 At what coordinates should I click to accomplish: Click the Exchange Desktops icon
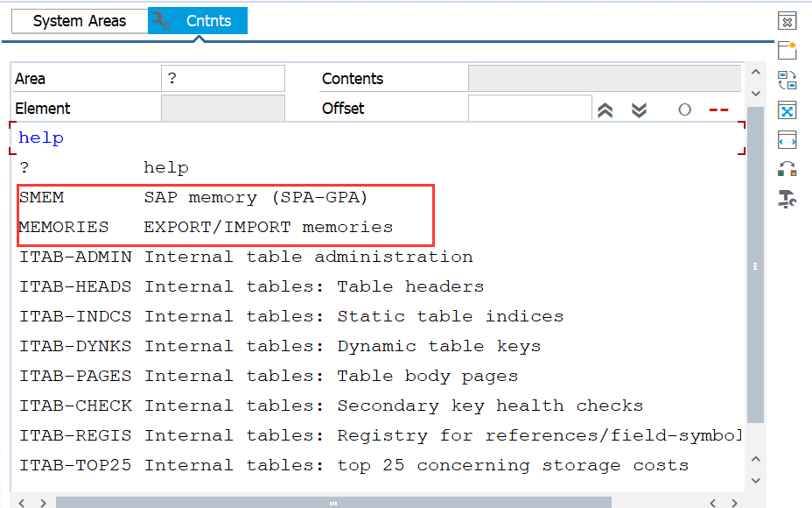(787, 170)
